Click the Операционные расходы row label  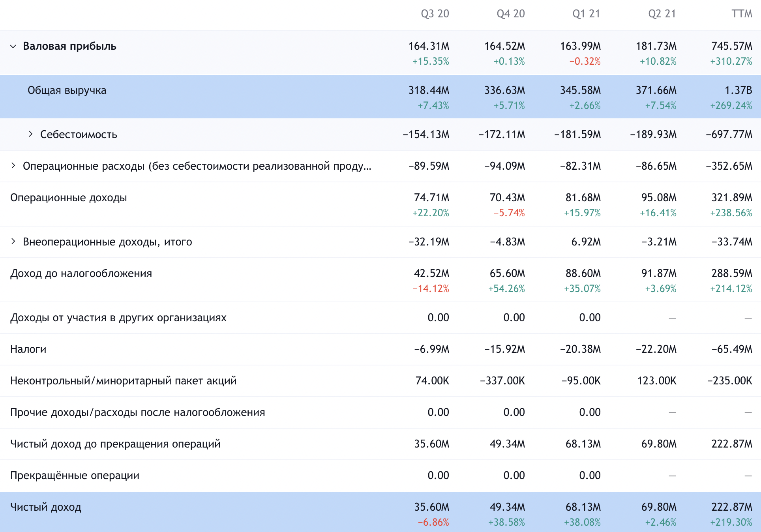197,166
